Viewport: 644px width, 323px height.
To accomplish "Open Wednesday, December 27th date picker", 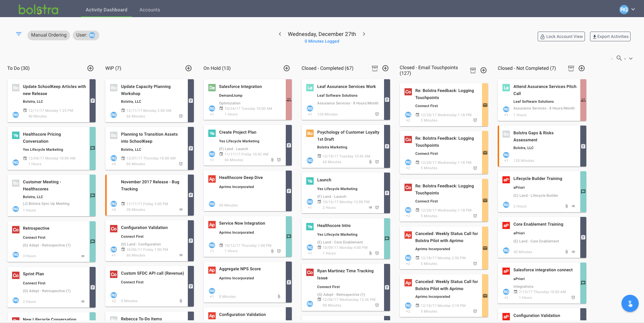I will coord(322,34).
